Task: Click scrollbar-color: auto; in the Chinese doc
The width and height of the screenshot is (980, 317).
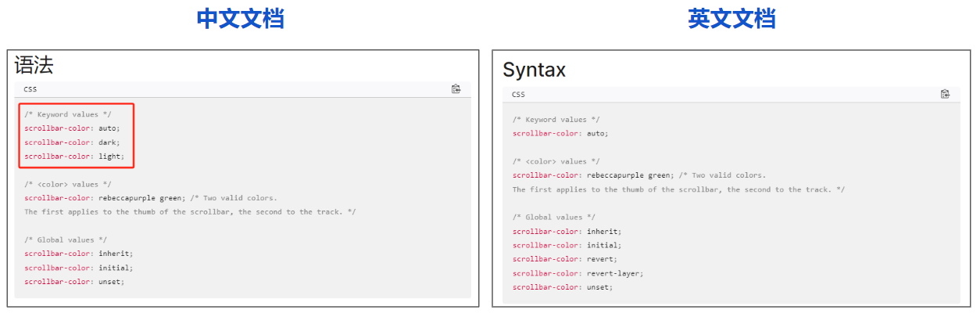Action: (x=73, y=128)
